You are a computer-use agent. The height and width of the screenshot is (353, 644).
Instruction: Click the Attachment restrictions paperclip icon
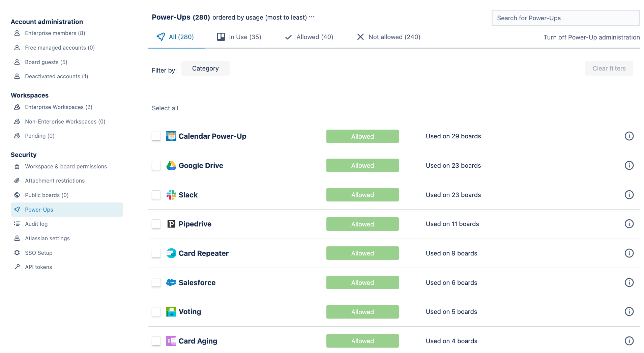17,181
